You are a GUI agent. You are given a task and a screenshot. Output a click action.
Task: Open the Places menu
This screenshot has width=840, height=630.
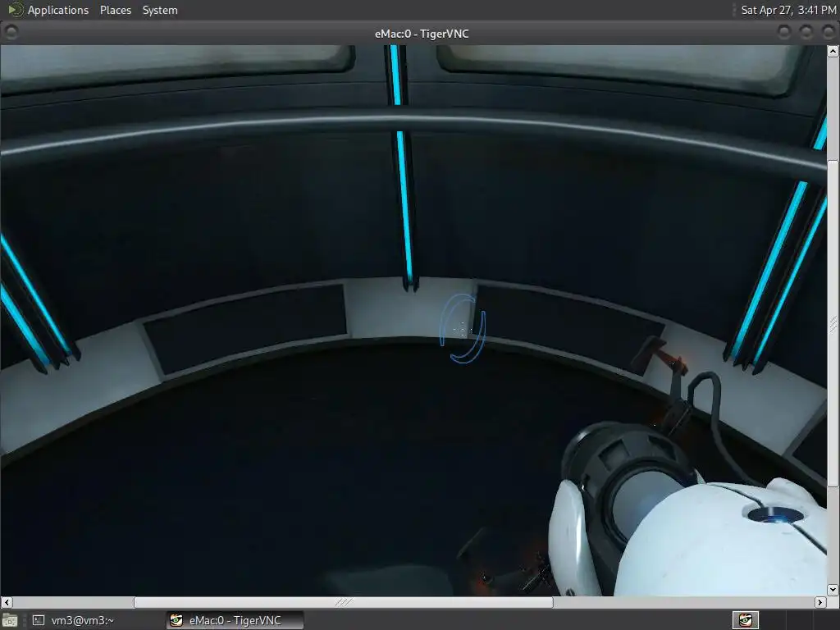[x=115, y=10]
